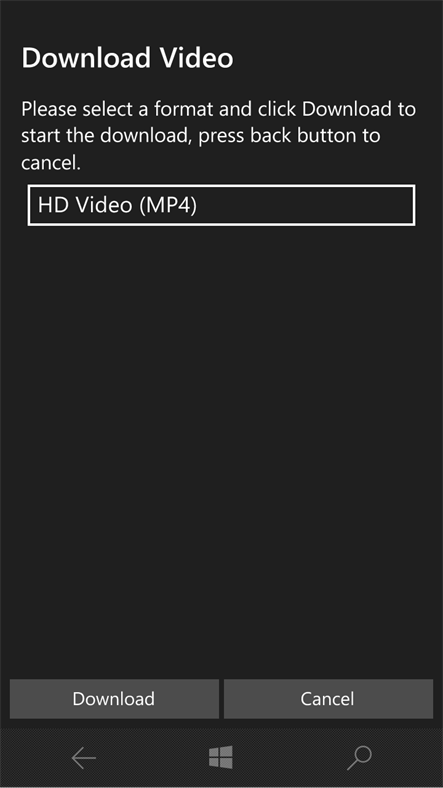Select the Download Video heading text
This screenshot has width=443, height=788.
(x=127, y=58)
